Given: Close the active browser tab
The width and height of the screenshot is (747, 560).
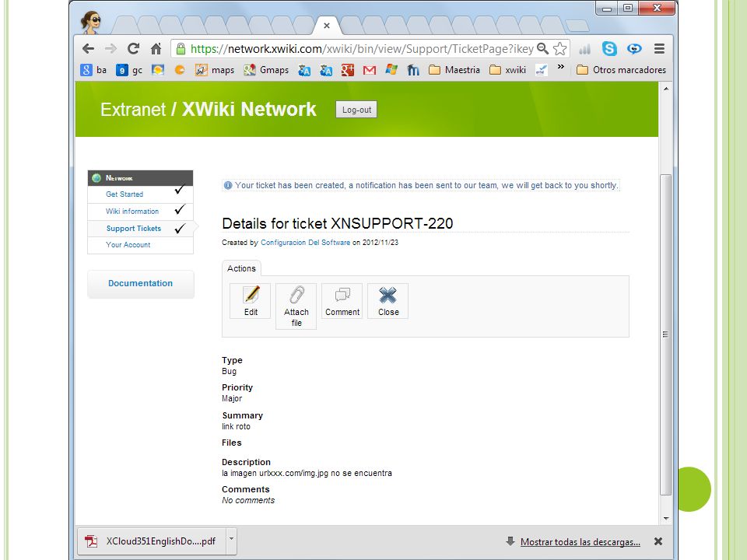Looking at the screenshot, I should tap(327, 26).
